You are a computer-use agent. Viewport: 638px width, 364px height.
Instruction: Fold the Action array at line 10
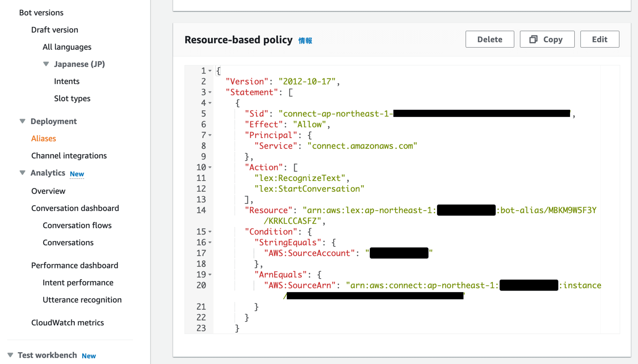[x=210, y=167]
